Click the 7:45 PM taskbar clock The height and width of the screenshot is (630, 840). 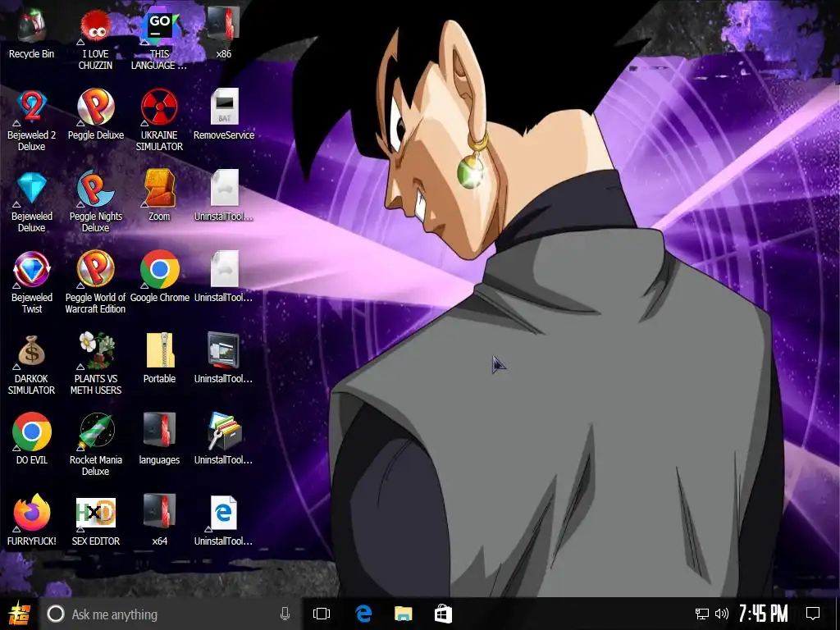point(764,614)
